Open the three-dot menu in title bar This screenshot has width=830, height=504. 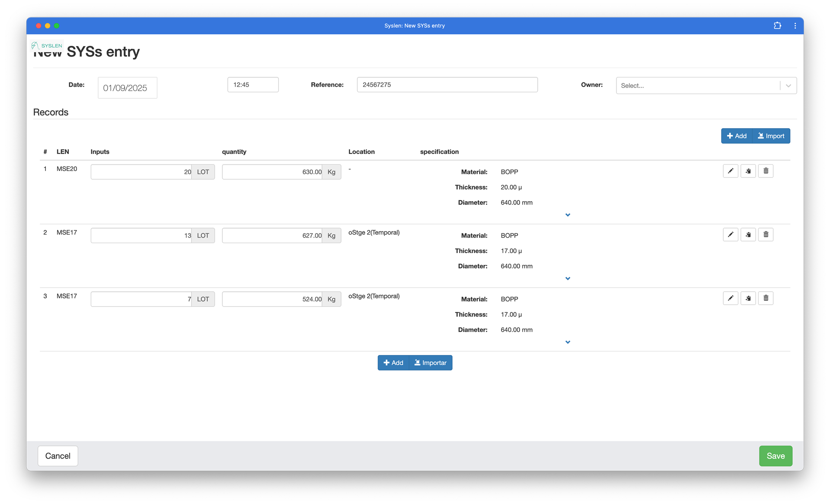[795, 25]
